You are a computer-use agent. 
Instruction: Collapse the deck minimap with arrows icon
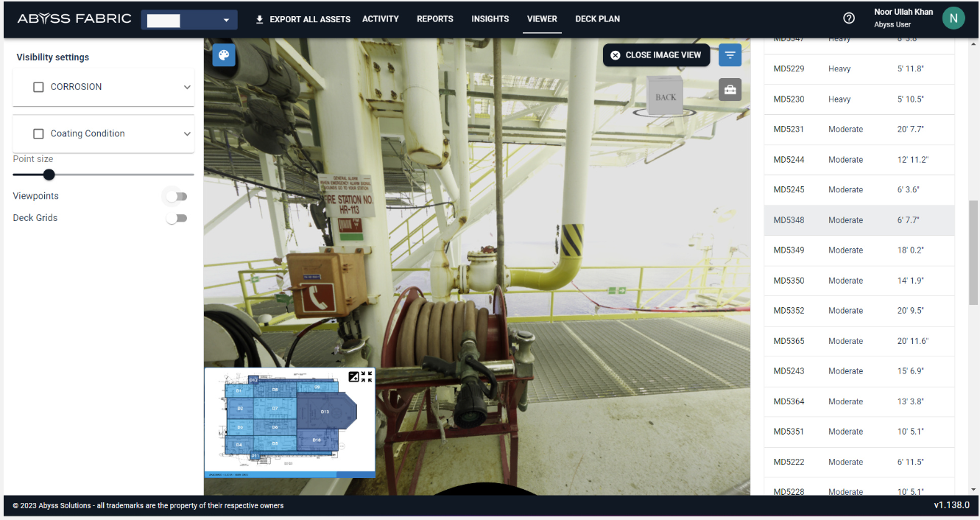click(x=367, y=376)
